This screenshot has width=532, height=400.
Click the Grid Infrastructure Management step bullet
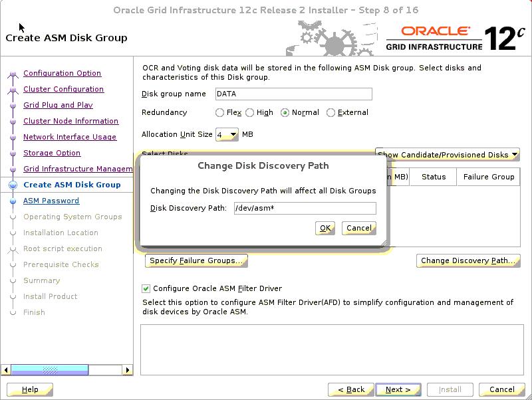[x=13, y=169]
